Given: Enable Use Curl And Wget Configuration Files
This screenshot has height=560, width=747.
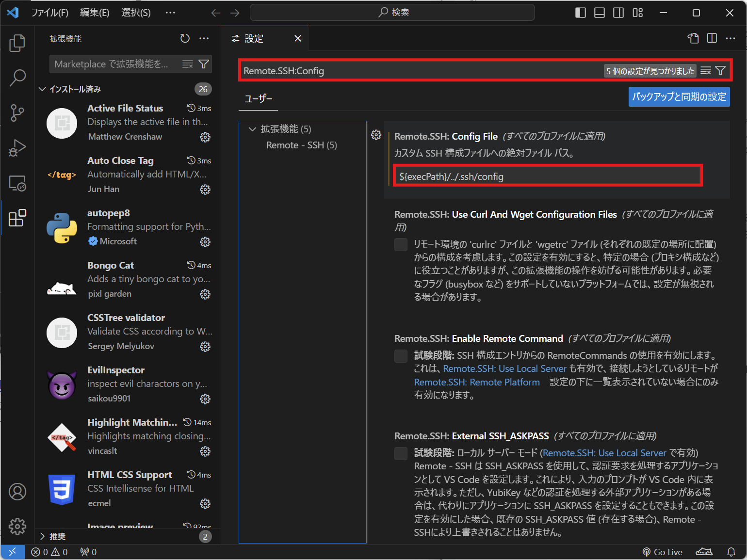Looking at the screenshot, I should (x=401, y=244).
